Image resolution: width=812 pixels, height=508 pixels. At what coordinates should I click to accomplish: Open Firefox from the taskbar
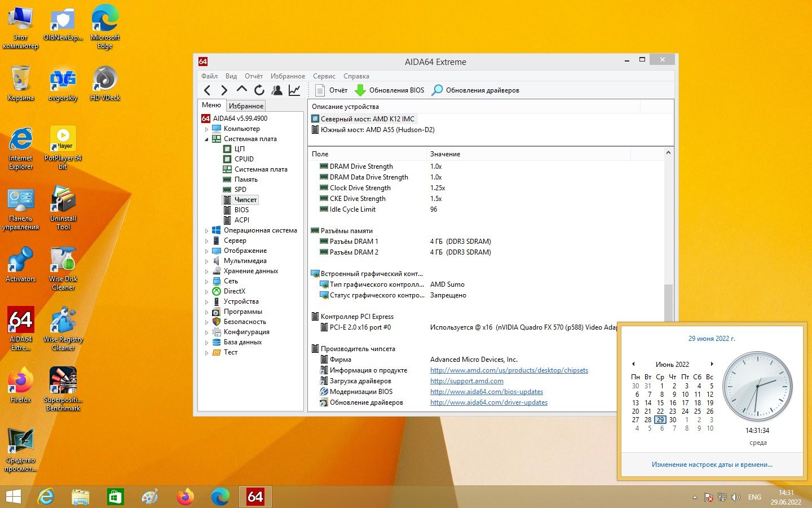click(x=185, y=497)
